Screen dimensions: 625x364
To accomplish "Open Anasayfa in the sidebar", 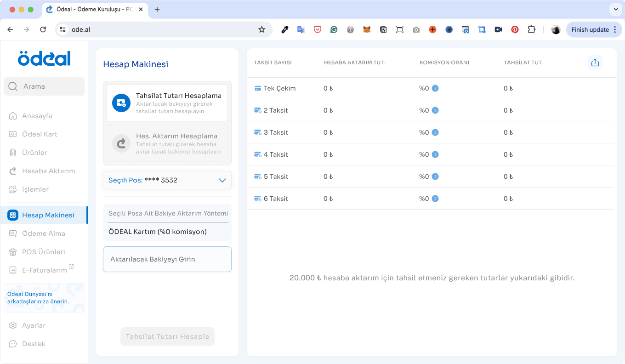I will tap(44, 116).
